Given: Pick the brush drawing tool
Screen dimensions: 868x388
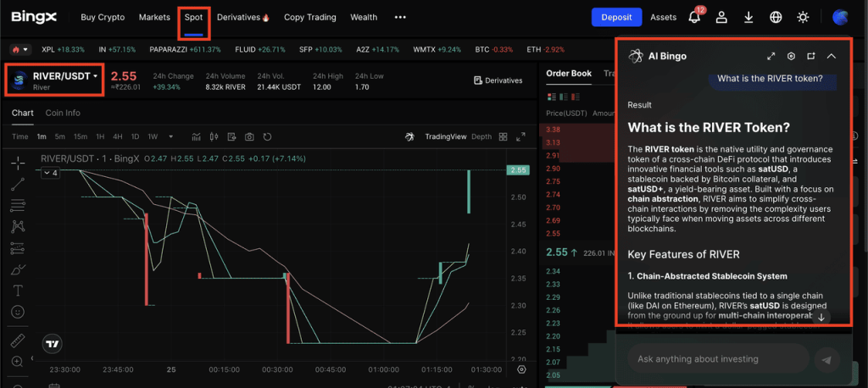Looking at the screenshot, I should tap(18, 269).
